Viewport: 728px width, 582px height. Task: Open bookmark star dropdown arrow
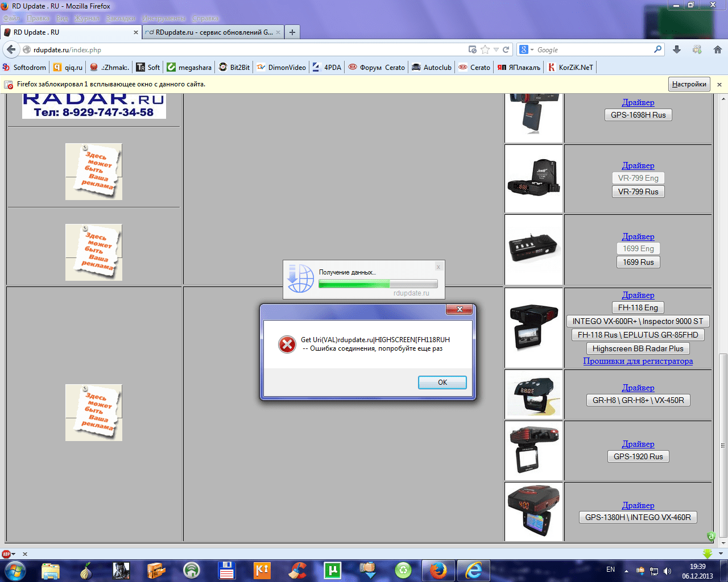tap(496, 50)
